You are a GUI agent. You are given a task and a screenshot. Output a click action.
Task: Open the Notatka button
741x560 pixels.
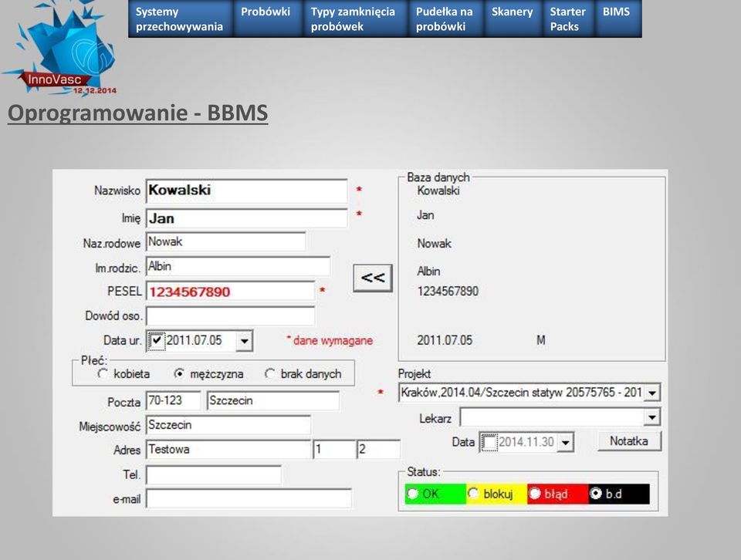[x=629, y=441]
